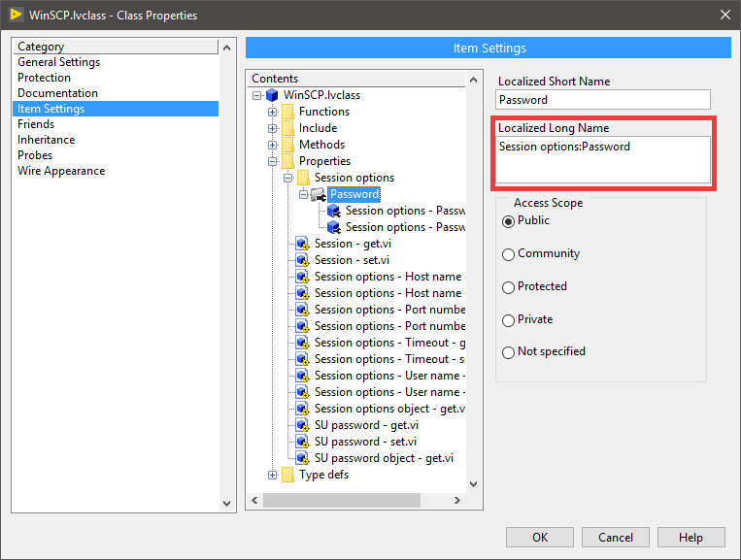Viewport: 741px width, 560px height.
Task: Open the Documentation category
Action: point(57,93)
